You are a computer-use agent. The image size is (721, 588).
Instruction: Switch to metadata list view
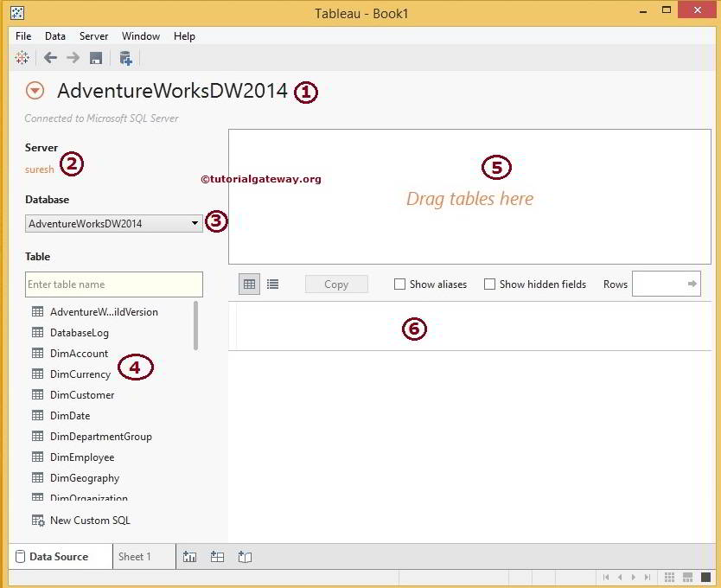[x=272, y=284]
